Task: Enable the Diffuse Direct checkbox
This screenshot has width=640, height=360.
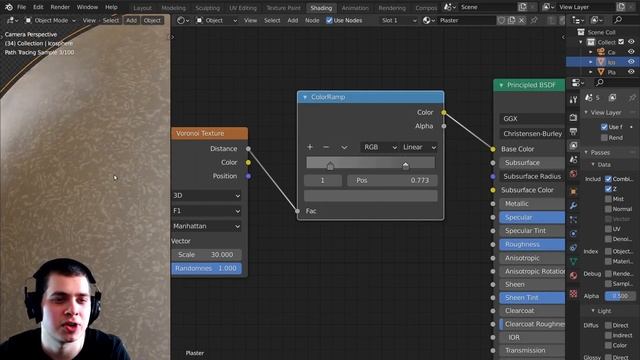Action: tap(608, 325)
